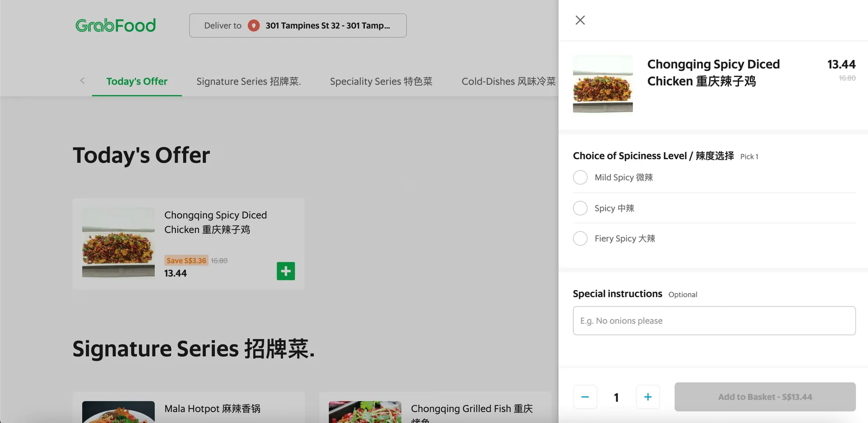The image size is (868, 423).
Task: Click the Save S$3.36 discount badge
Action: (186, 260)
